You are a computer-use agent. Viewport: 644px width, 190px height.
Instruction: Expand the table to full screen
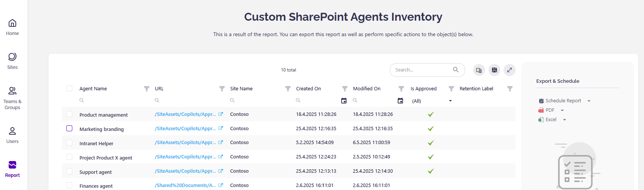pyautogui.click(x=509, y=70)
